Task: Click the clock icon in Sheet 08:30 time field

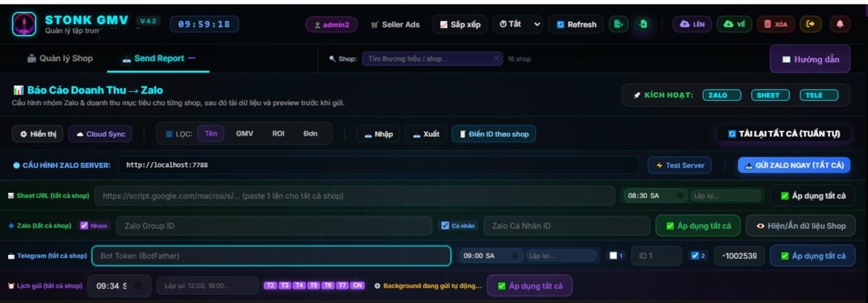Action: [679, 196]
